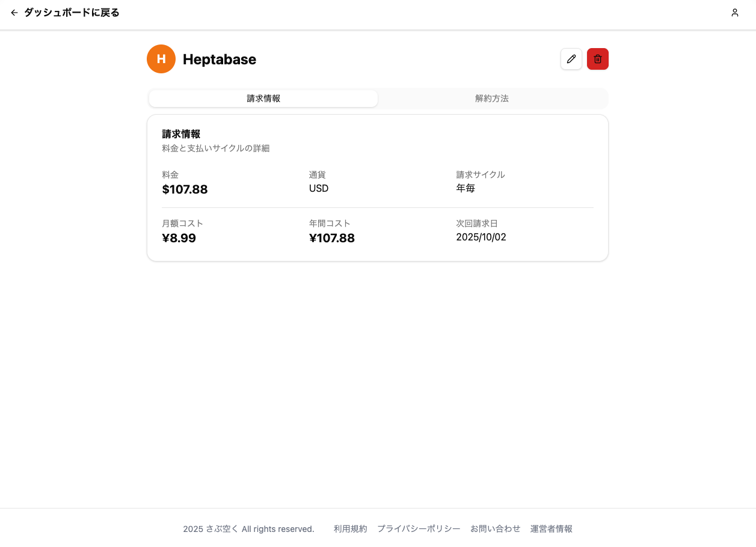Open the 利用規約 footer link
The height and width of the screenshot is (547, 756).
(x=350, y=529)
